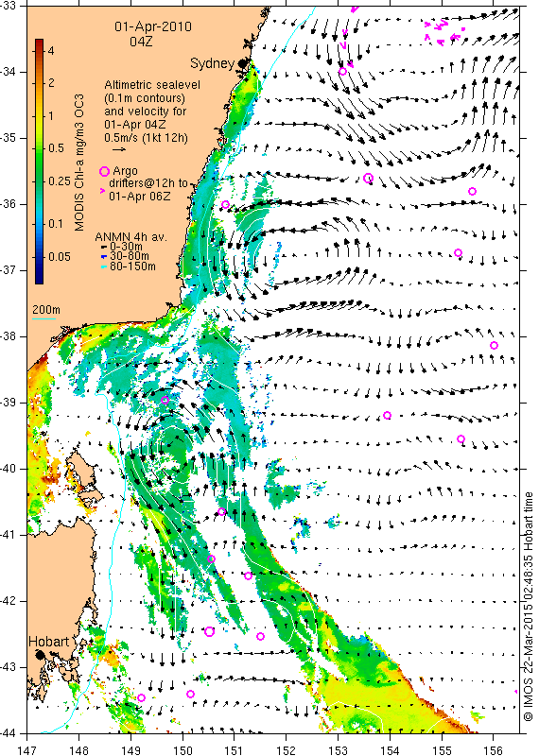The height and width of the screenshot is (756, 539).
Task: Click the latitude axis label -42
Action: click(9, 601)
